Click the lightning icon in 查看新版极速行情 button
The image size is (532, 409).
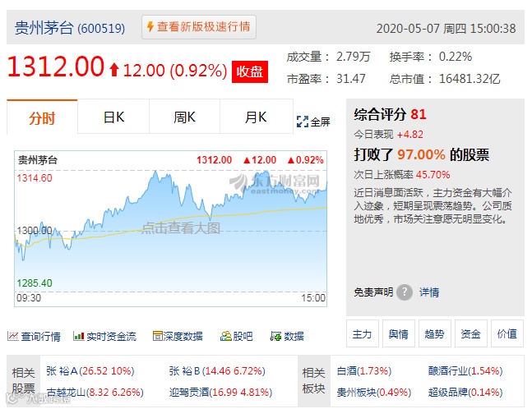click(150, 26)
